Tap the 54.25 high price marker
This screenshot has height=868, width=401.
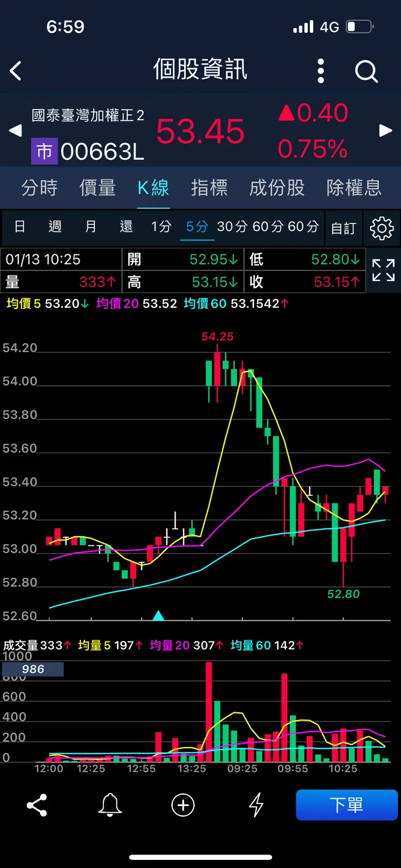(x=217, y=337)
